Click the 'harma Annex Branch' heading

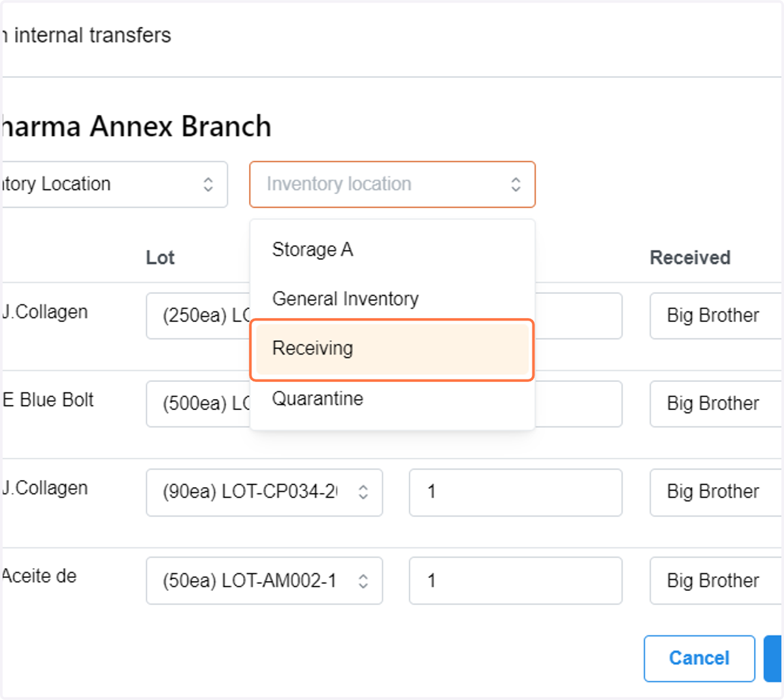pyautogui.click(x=136, y=126)
